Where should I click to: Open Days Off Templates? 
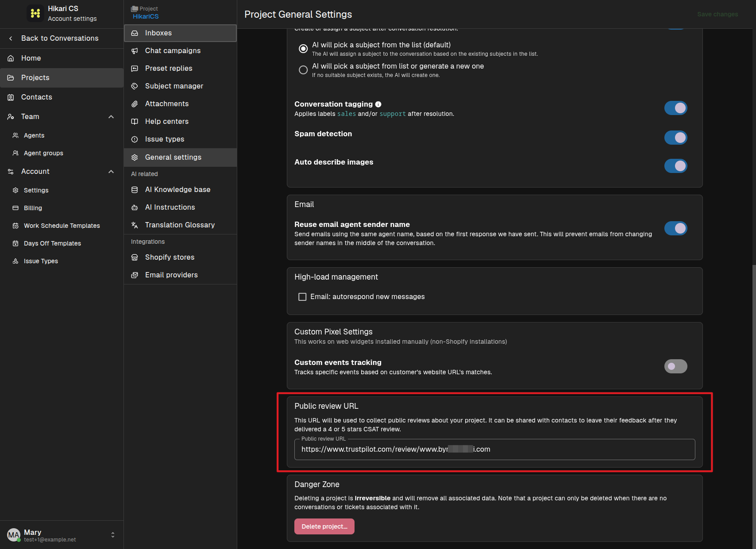pyautogui.click(x=62, y=243)
